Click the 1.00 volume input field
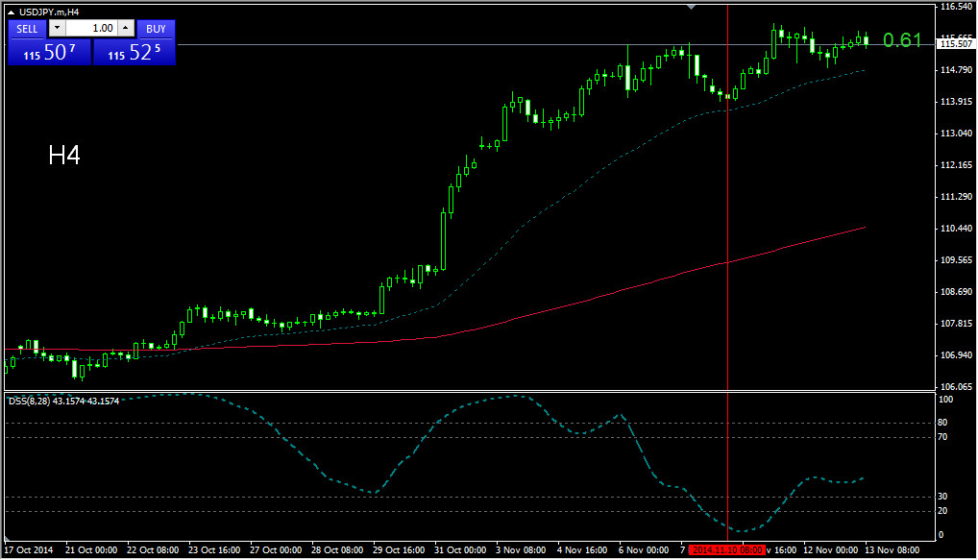This screenshot has height=560, width=978. [91, 28]
